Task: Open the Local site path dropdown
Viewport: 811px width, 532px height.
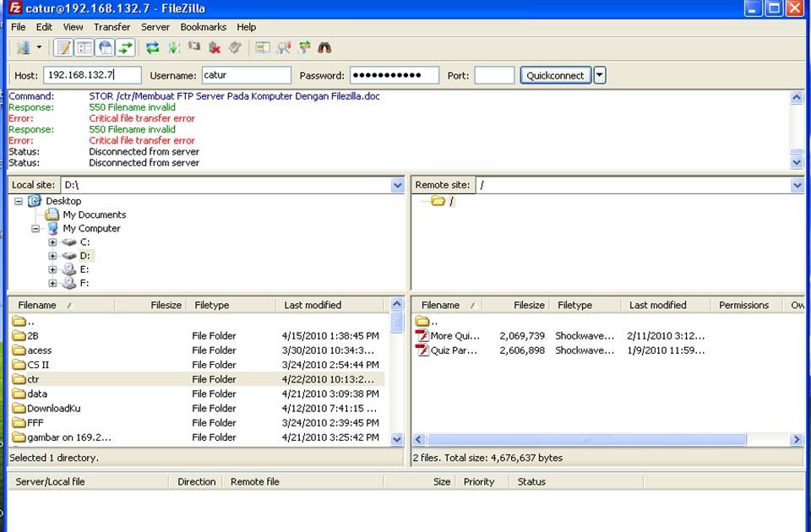Action: tap(397, 185)
